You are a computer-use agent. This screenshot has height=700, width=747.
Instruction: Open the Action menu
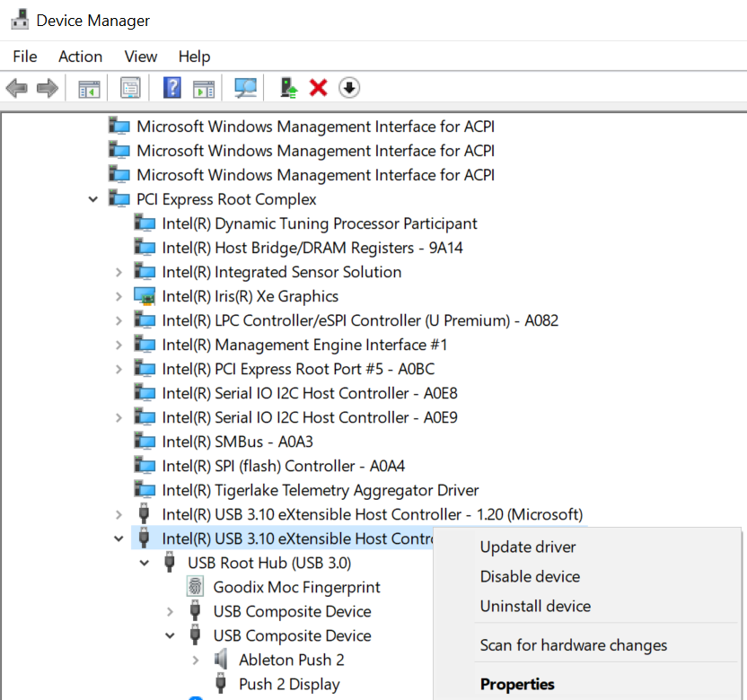coord(80,57)
